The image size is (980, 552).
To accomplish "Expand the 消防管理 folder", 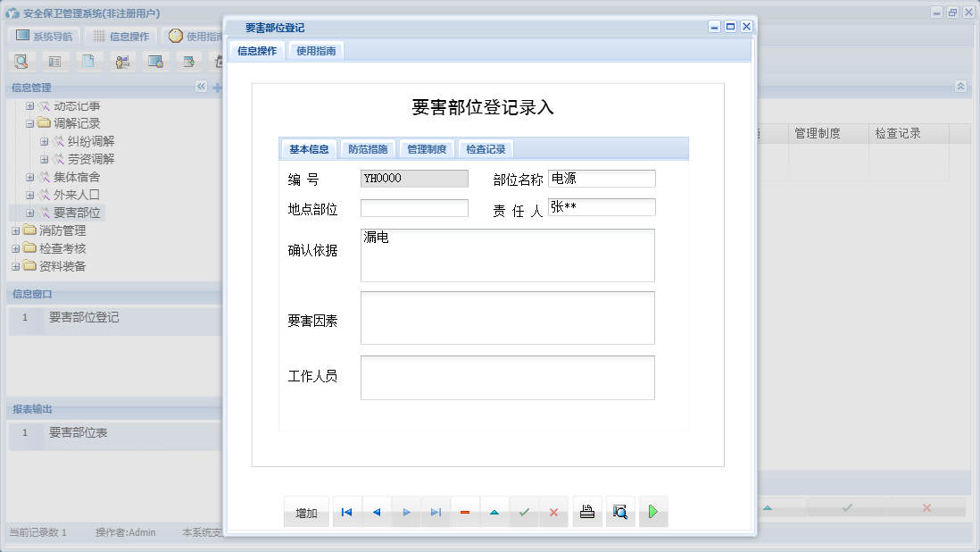I will click(15, 230).
